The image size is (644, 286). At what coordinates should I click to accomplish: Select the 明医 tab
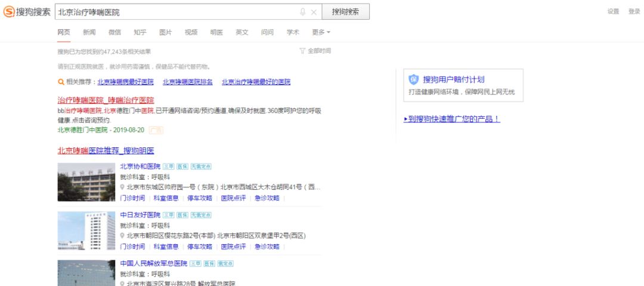pos(216,32)
